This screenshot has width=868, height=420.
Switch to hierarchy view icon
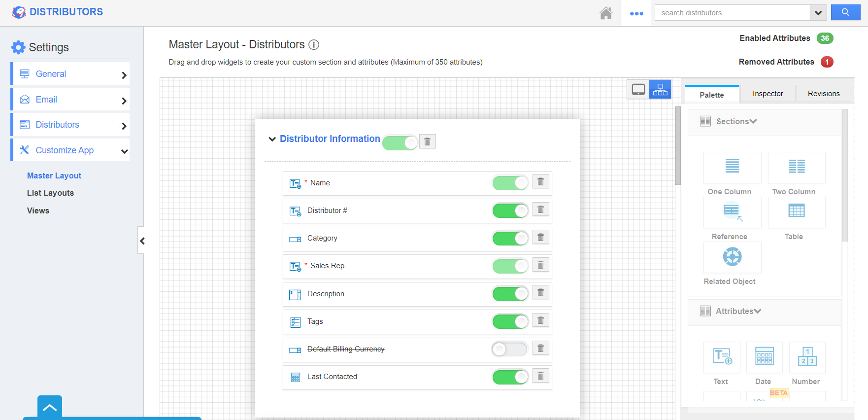[660, 89]
